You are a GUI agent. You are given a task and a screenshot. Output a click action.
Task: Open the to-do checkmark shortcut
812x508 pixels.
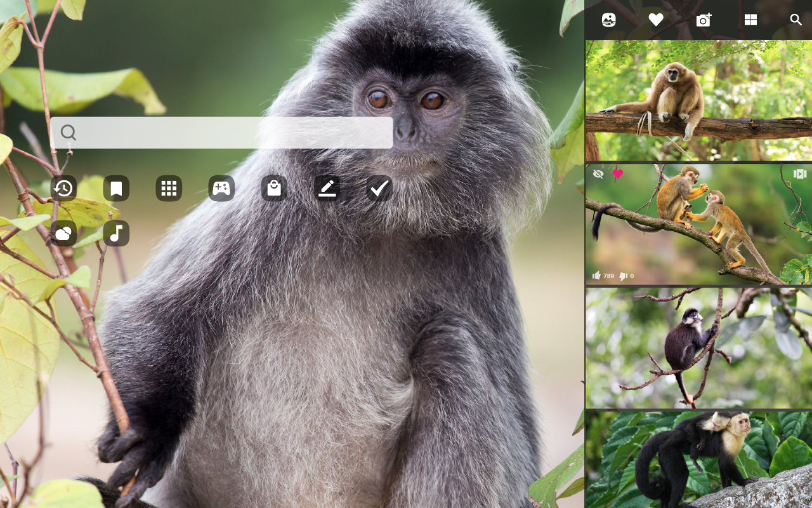[379, 188]
